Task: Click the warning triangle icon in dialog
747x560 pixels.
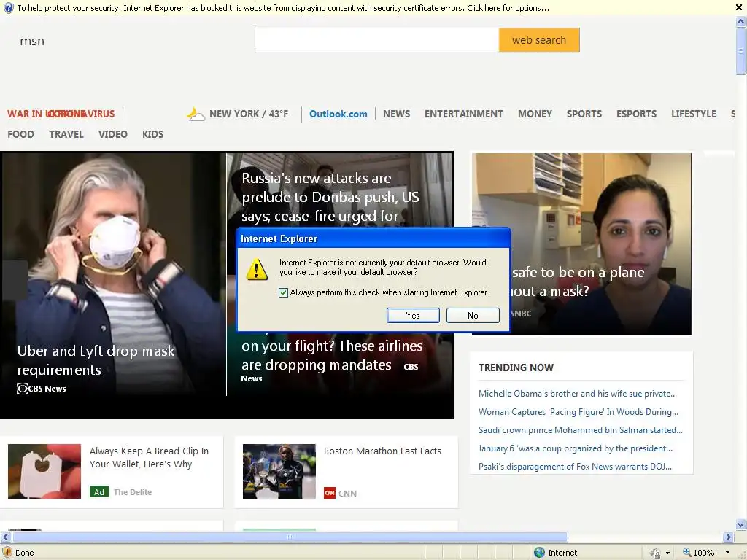Action: coord(257,269)
